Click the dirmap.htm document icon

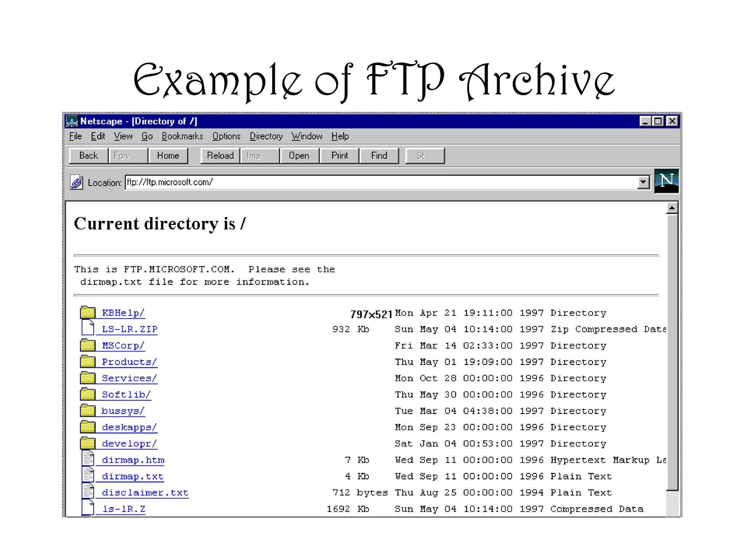88,458
